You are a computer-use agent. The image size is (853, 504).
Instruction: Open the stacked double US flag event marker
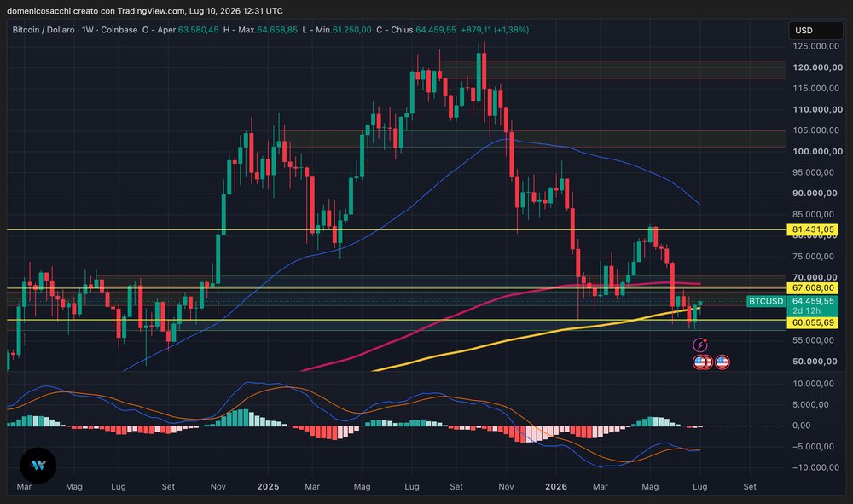(x=702, y=362)
